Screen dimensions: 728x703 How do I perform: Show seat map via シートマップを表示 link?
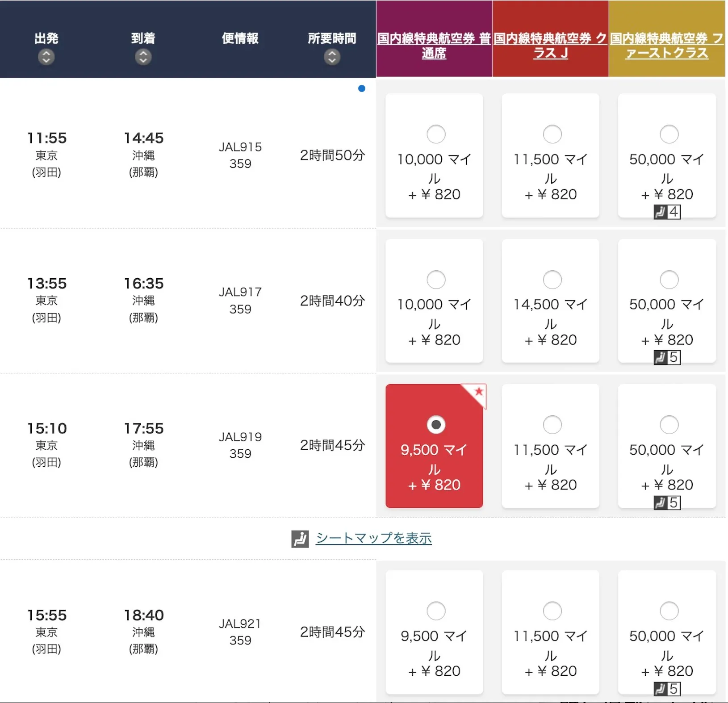click(x=374, y=538)
